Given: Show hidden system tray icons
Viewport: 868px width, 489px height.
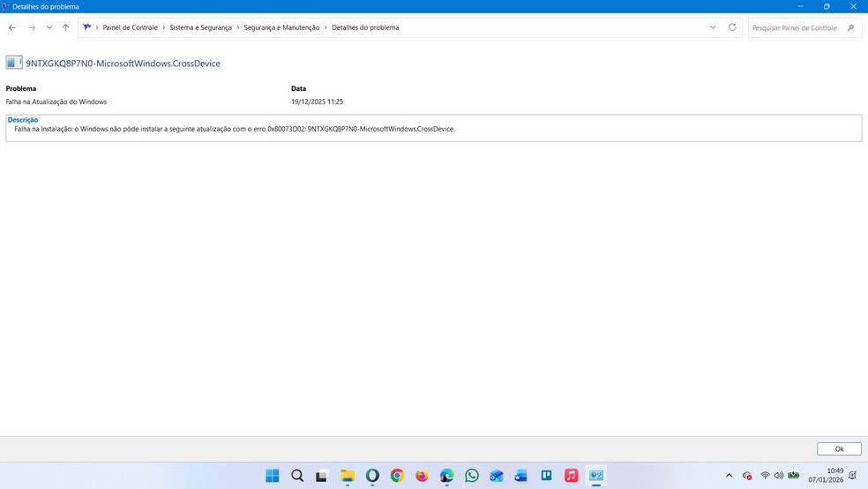Looking at the screenshot, I should (x=729, y=476).
